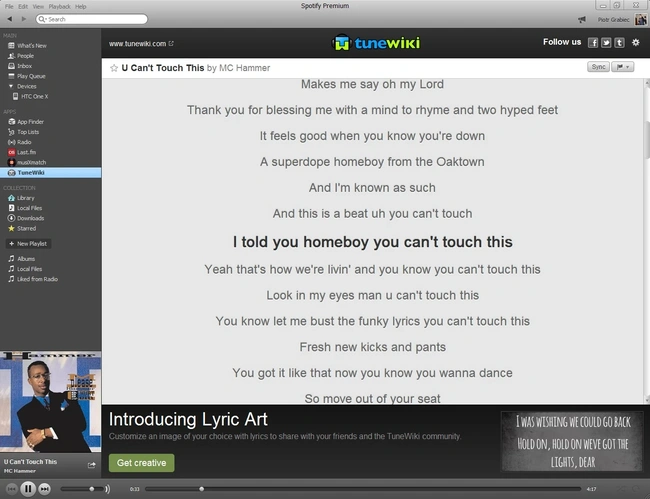Screen dimensions: 650x499
Task: Follow TuneWiki on Tumblr
Action: point(619,43)
